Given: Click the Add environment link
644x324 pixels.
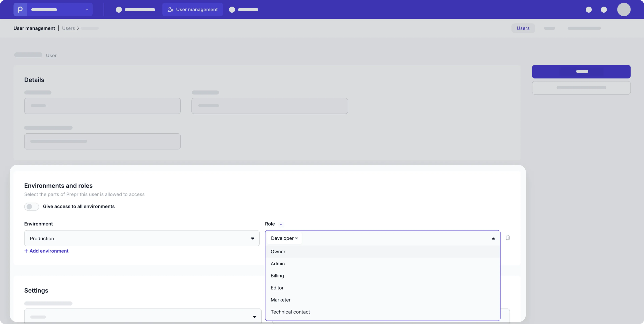Looking at the screenshot, I should [x=46, y=251].
